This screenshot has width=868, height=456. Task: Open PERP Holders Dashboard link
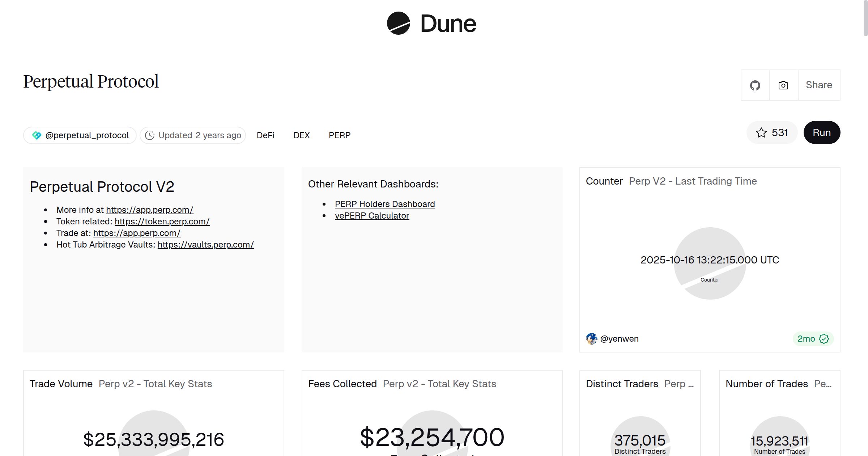point(385,204)
